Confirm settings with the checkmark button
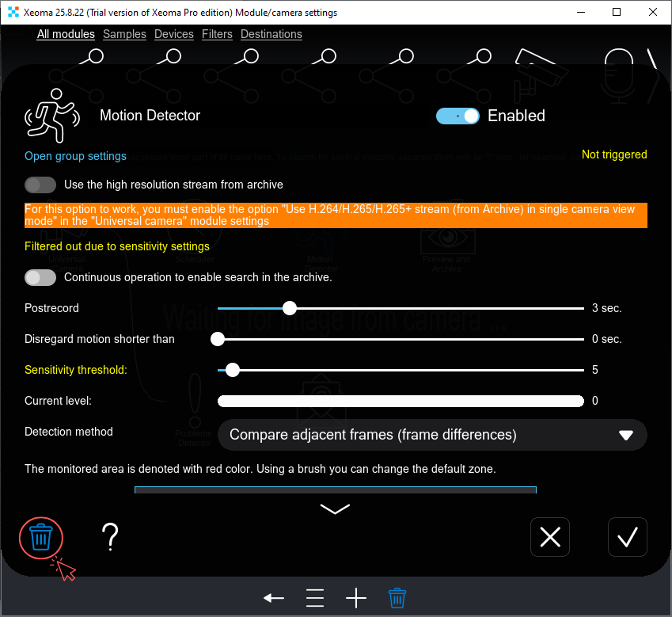Image resolution: width=672 pixels, height=617 pixels. [627, 537]
